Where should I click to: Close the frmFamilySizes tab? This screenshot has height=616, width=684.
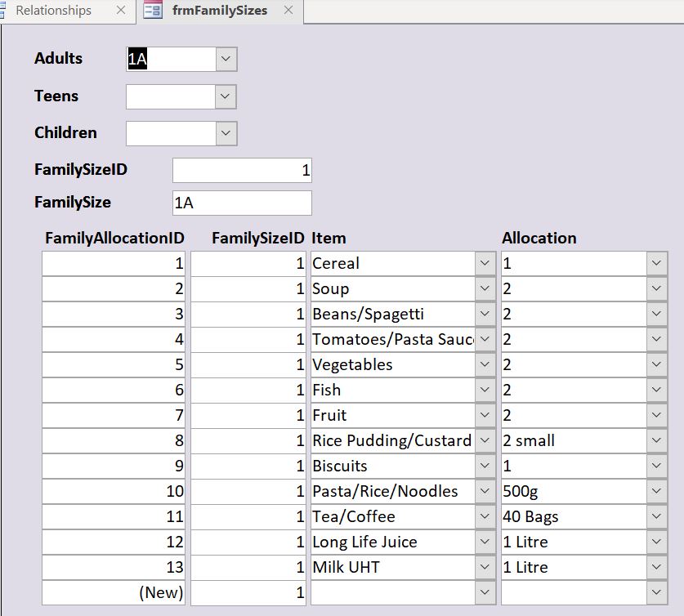point(288,11)
